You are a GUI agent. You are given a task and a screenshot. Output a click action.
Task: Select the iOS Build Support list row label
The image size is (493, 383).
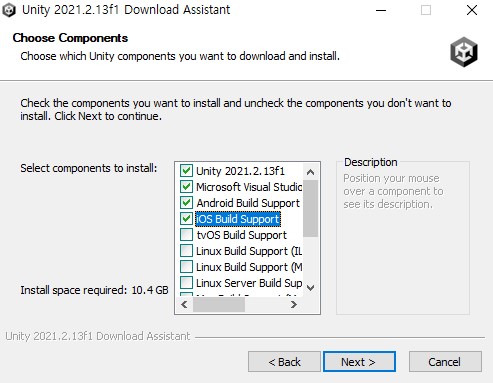(x=238, y=219)
